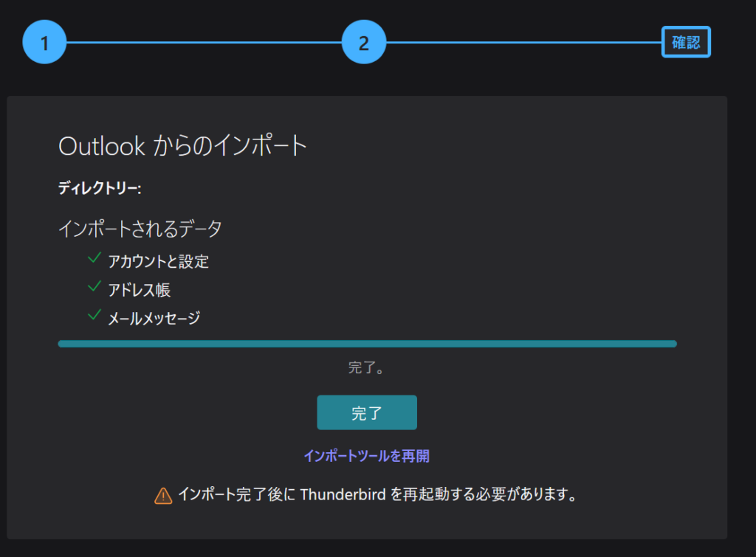Select the アカウントと設定 item label
Screen dimensions: 756x557
coord(159,261)
